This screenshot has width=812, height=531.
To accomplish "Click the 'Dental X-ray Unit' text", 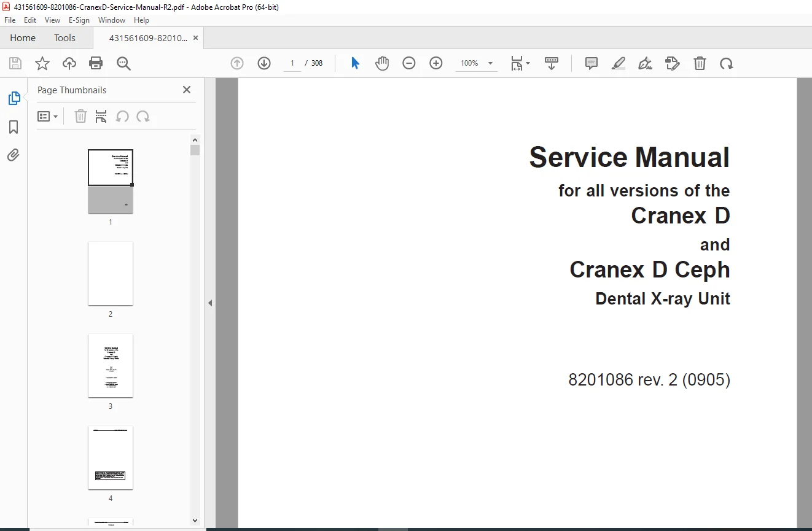I will click(x=663, y=299).
